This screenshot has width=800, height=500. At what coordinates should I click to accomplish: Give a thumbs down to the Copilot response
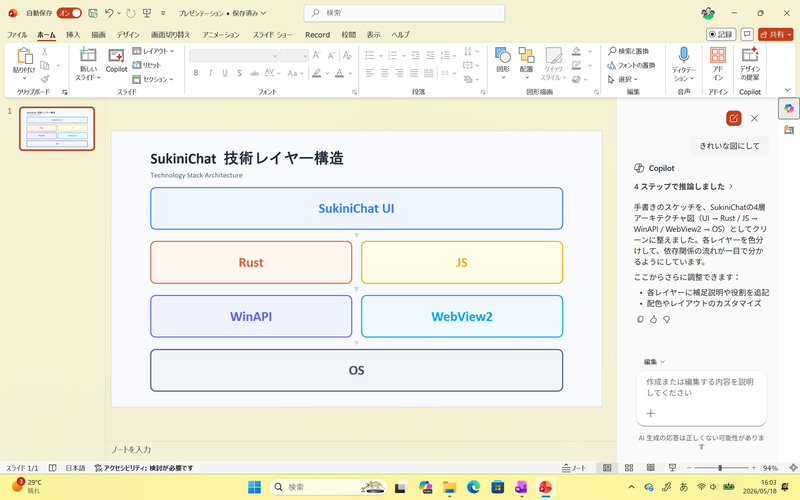(x=666, y=319)
